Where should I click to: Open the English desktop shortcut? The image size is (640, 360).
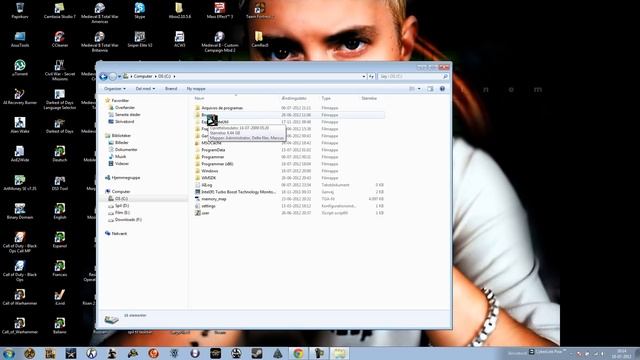coord(60,211)
